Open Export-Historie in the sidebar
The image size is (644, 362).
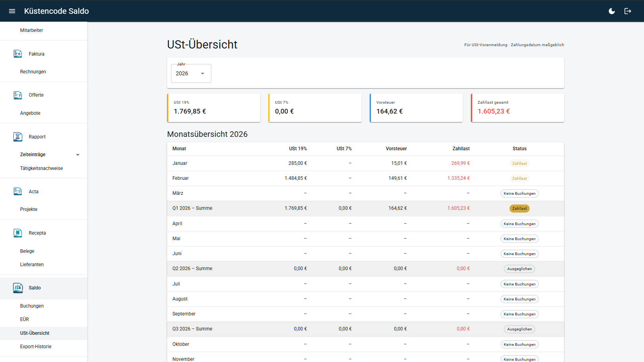point(36,347)
